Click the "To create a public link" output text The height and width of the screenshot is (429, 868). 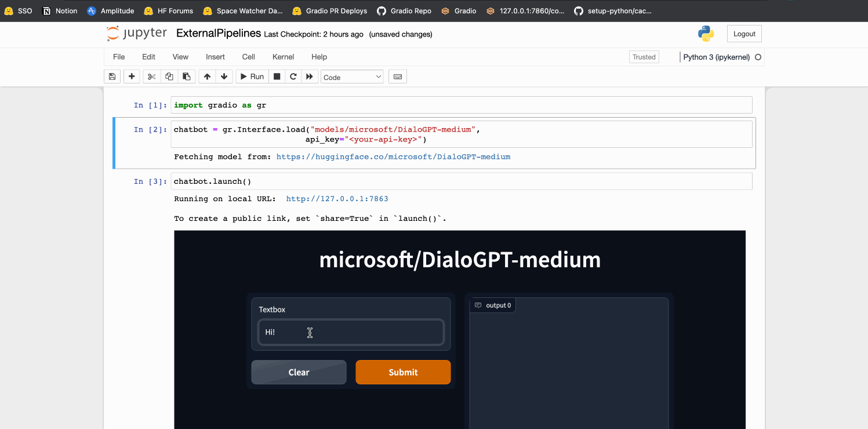(310, 219)
